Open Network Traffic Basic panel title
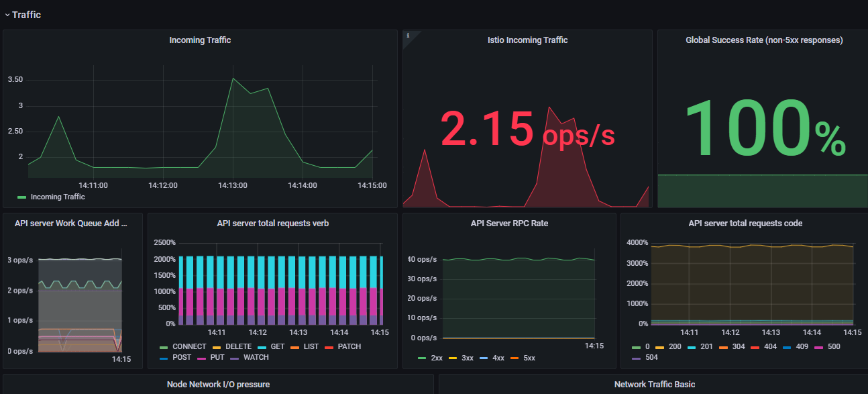The height and width of the screenshot is (394, 868). (655, 385)
